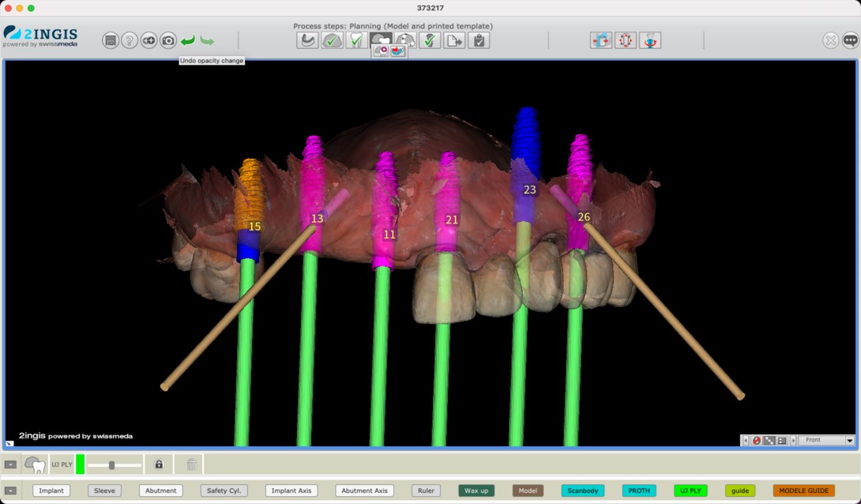
Task: Click the Safety Cyl. button
Action: [224, 491]
